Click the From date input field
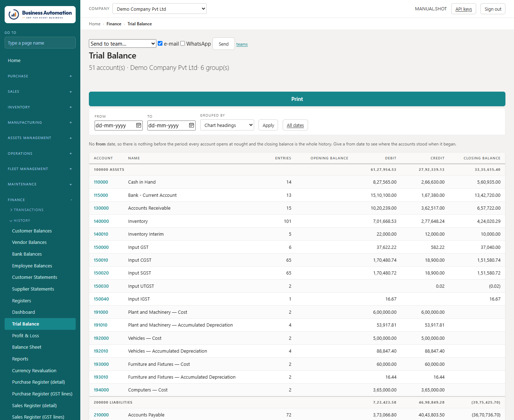Viewport: 514px width, 420px height. (x=119, y=126)
